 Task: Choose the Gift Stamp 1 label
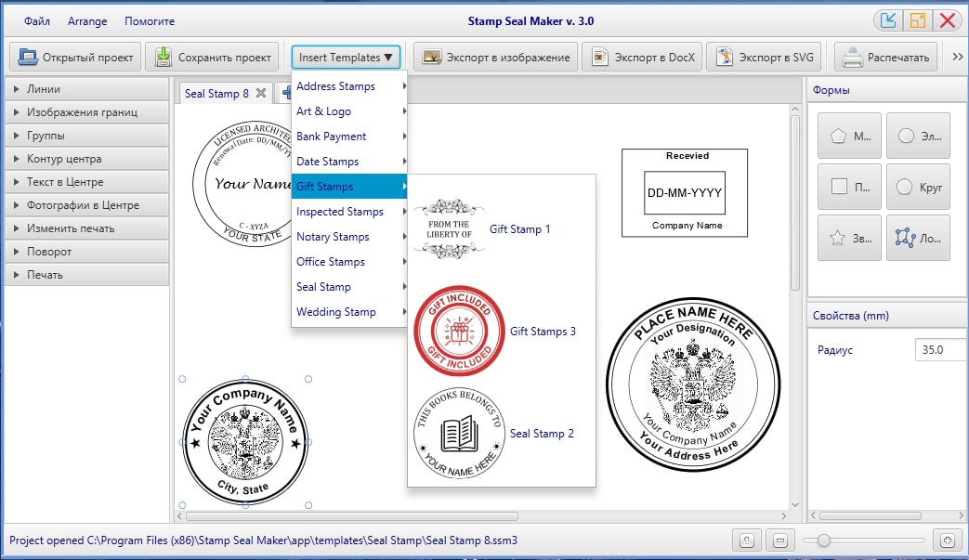pos(519,229)
